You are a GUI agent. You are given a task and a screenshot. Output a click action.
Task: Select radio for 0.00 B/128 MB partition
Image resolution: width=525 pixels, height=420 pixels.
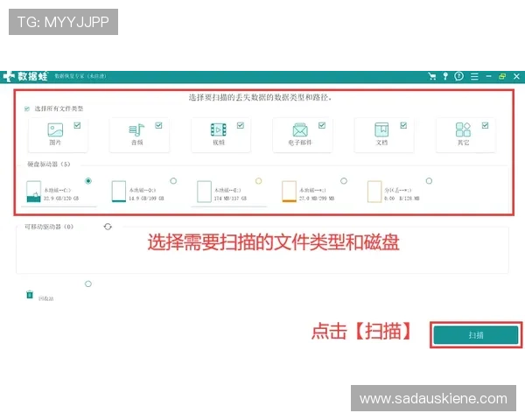pyautogui.click(x=429, y=181)
